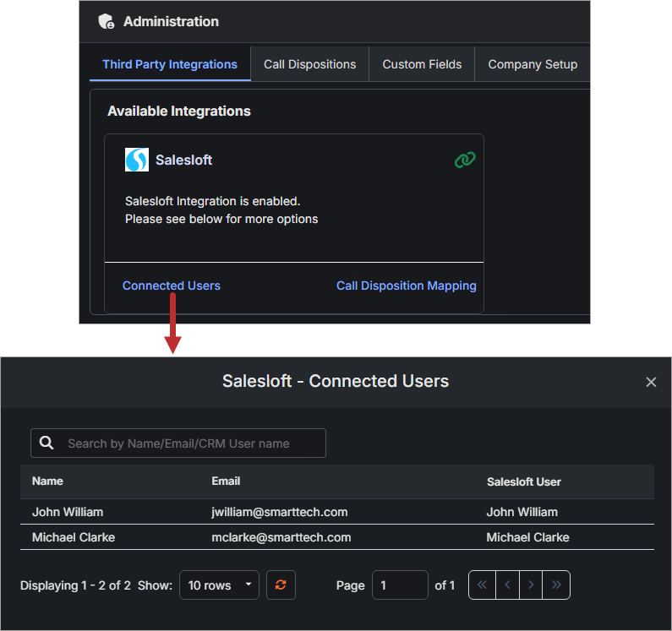Click the orange refresh table button
Viewport: 672px width, 631px height.
pos(281,585)
